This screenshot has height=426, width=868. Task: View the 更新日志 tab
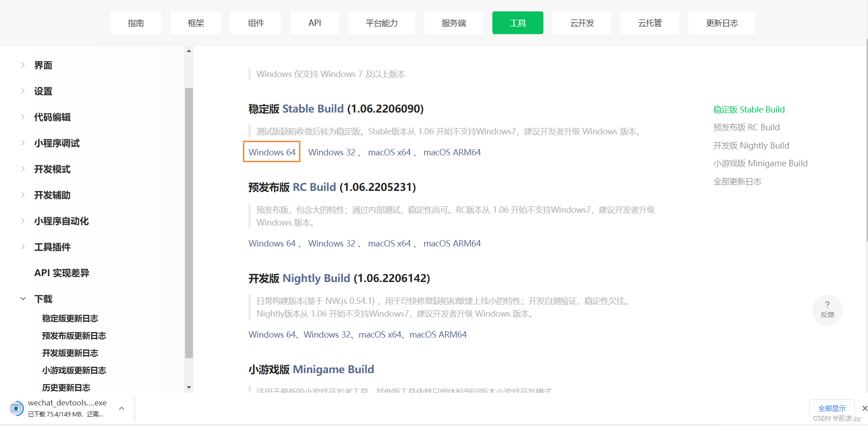[722, 23]
